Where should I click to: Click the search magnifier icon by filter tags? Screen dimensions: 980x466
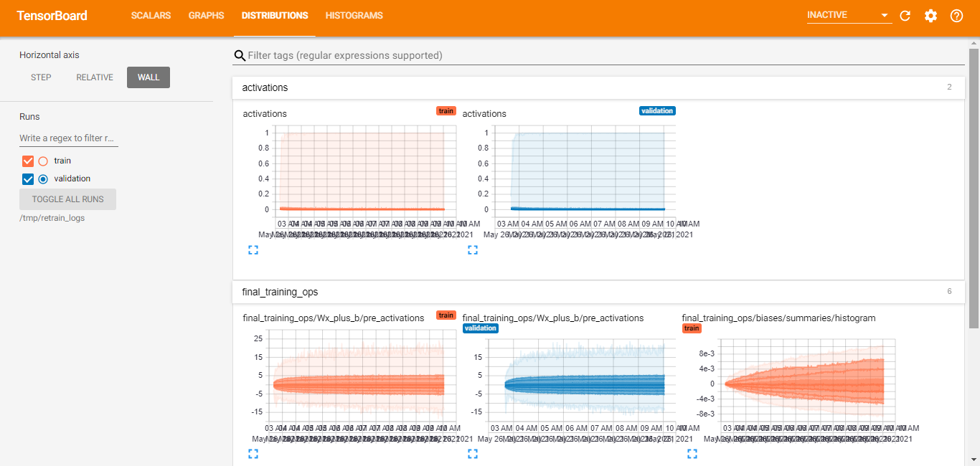pos(240,55)
